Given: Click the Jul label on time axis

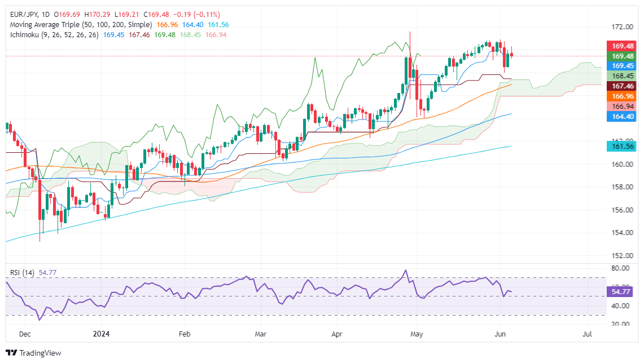Looking at the screenshot, I should point(588,334).
